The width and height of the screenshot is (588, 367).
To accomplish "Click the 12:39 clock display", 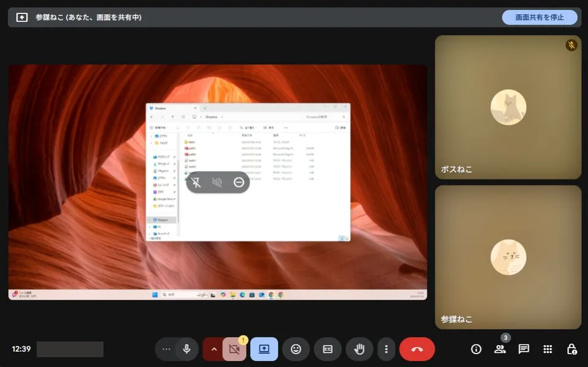I will pos(21,349).
